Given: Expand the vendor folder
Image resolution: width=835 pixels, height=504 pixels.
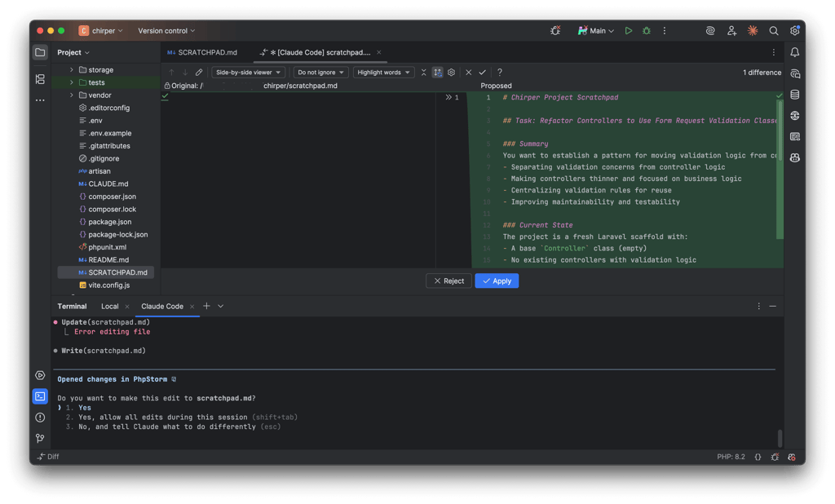Looking at the screenshot, I should (x=72, y=95).
